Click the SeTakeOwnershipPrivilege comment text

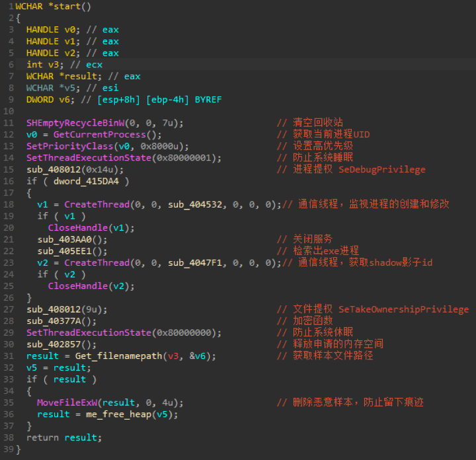pos(403,309)
